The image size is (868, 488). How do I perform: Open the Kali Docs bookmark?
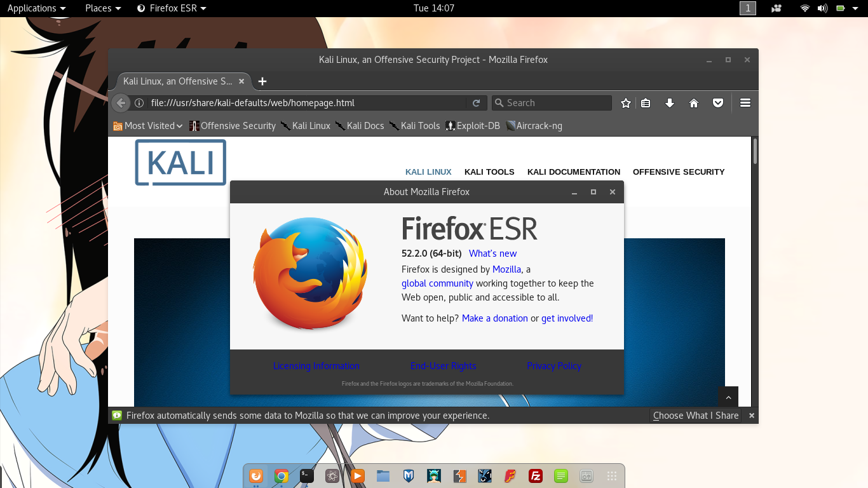[360, 126]
